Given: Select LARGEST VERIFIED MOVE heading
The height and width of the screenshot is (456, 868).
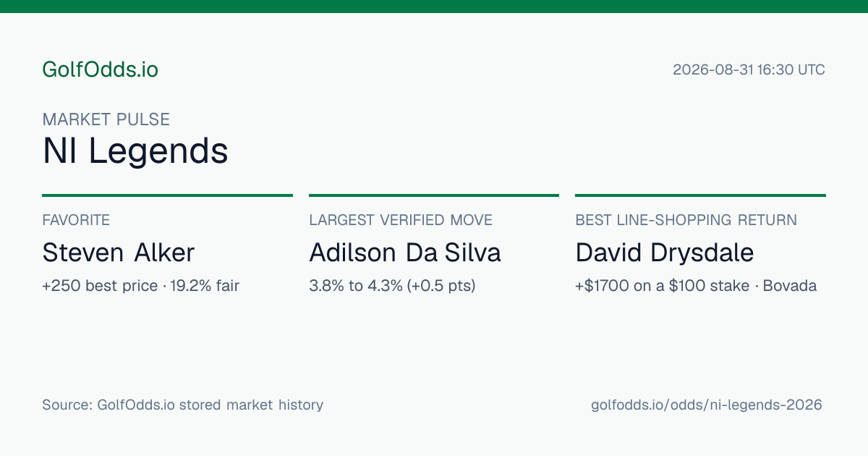Looking at the screenshot, I should 401,220.
